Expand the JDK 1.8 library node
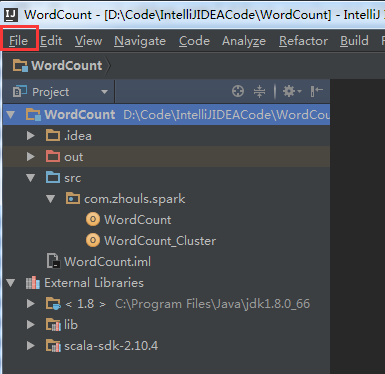The image size is (385, 374). tap(31, 304)
